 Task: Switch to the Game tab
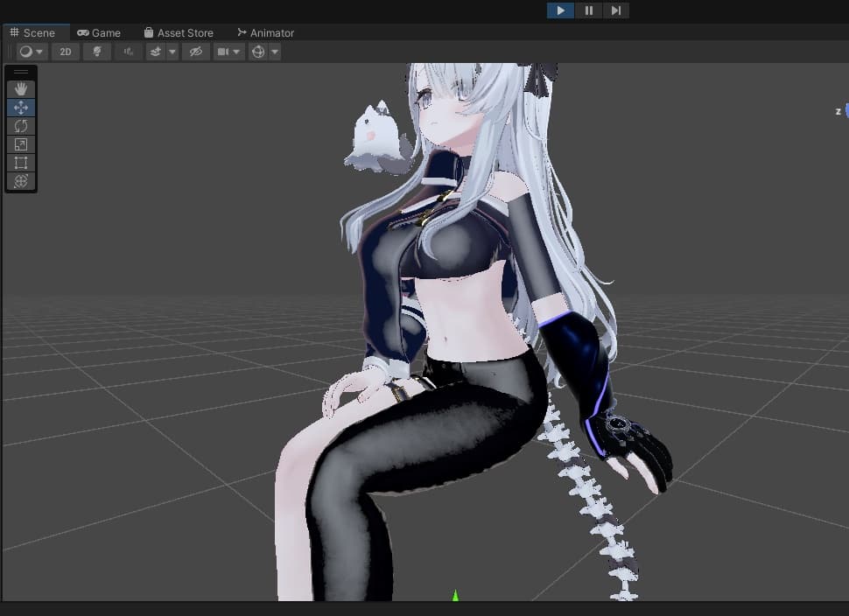click(x=99, y=32)
